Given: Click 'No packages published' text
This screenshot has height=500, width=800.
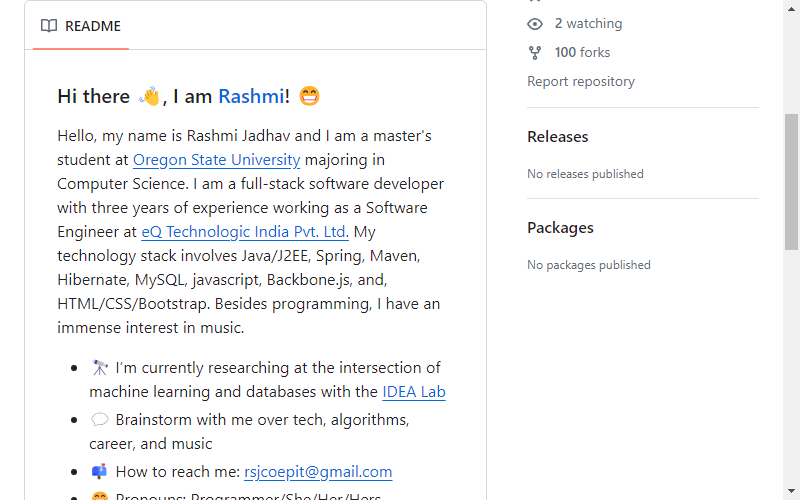Looking at the screenshot, I should click(x=589, y=265).
